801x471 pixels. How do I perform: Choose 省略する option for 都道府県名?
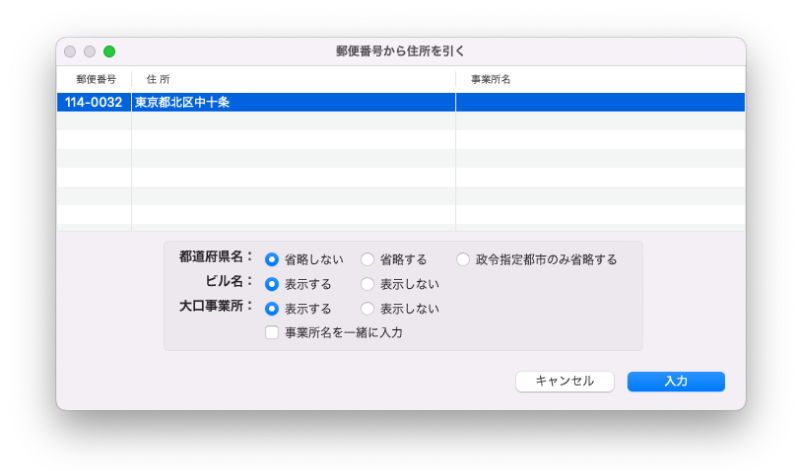368,259
